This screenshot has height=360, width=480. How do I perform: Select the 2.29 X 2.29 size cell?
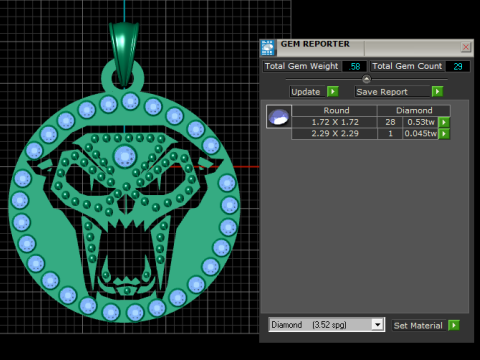click(335, 134)
